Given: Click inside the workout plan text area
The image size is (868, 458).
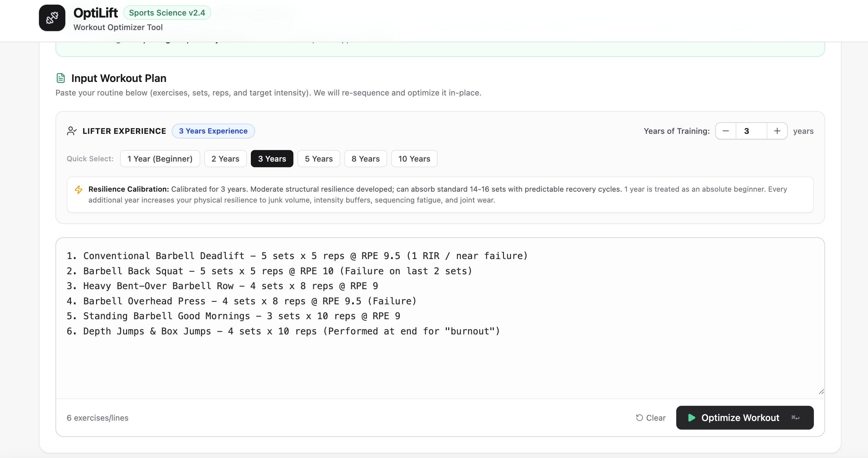Looking at the screenshot, I should click(440, 318).
